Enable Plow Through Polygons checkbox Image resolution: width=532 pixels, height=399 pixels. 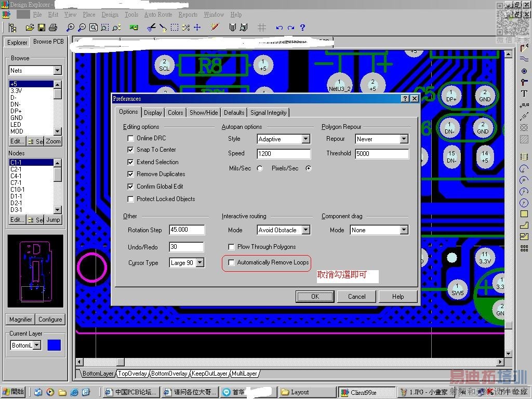(x=231, y=247)
